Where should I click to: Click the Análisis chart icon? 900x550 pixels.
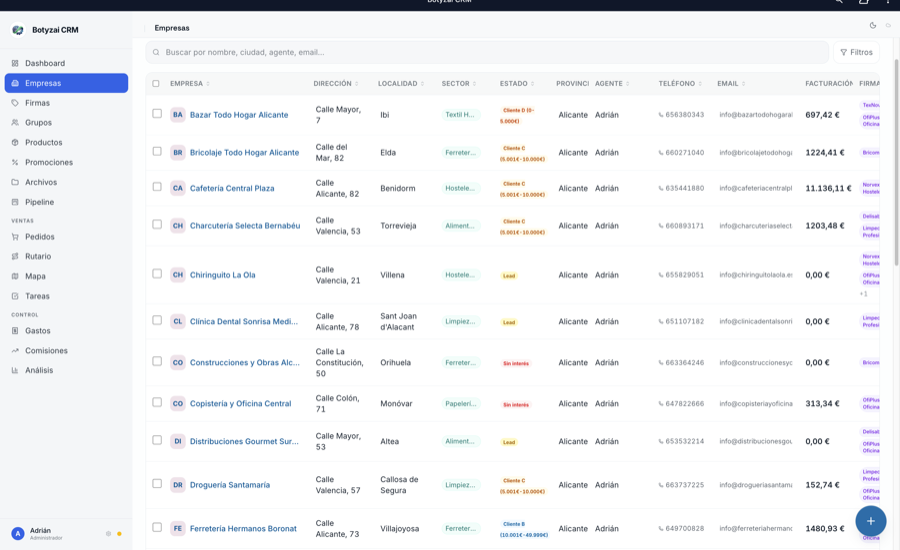[15, 370]
